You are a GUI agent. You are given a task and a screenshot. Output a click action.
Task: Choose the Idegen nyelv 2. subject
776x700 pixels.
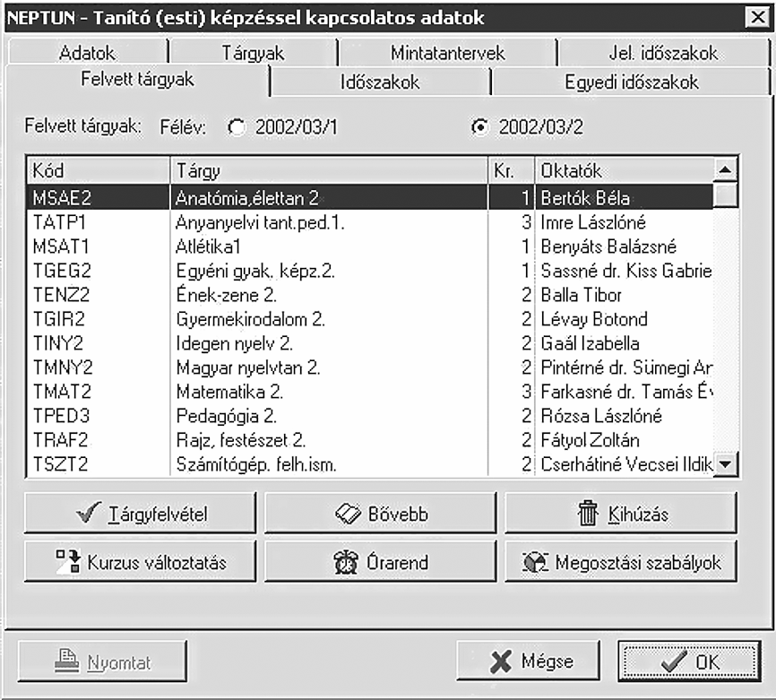coord(234,343)
